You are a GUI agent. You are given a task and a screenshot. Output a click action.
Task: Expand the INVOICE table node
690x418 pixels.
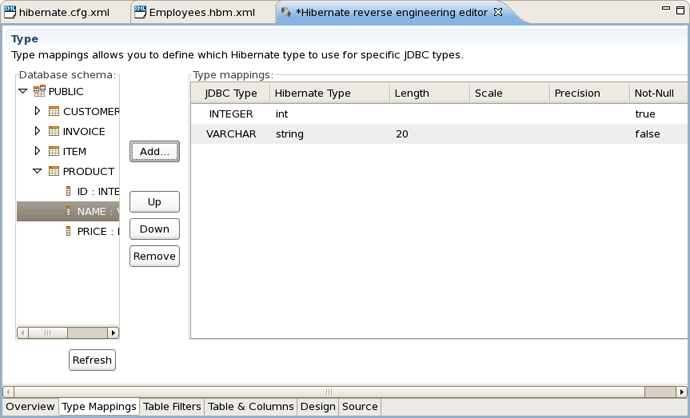coord(38,131)
